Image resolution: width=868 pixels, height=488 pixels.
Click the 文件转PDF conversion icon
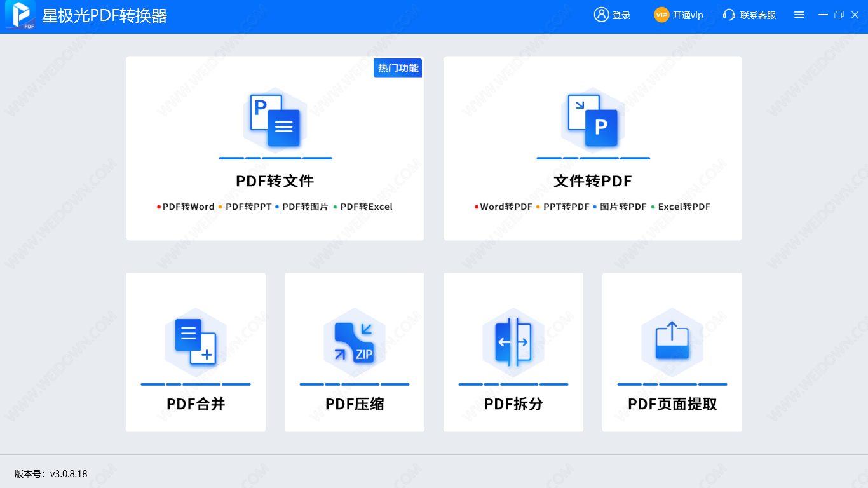[x=593, y=120]
